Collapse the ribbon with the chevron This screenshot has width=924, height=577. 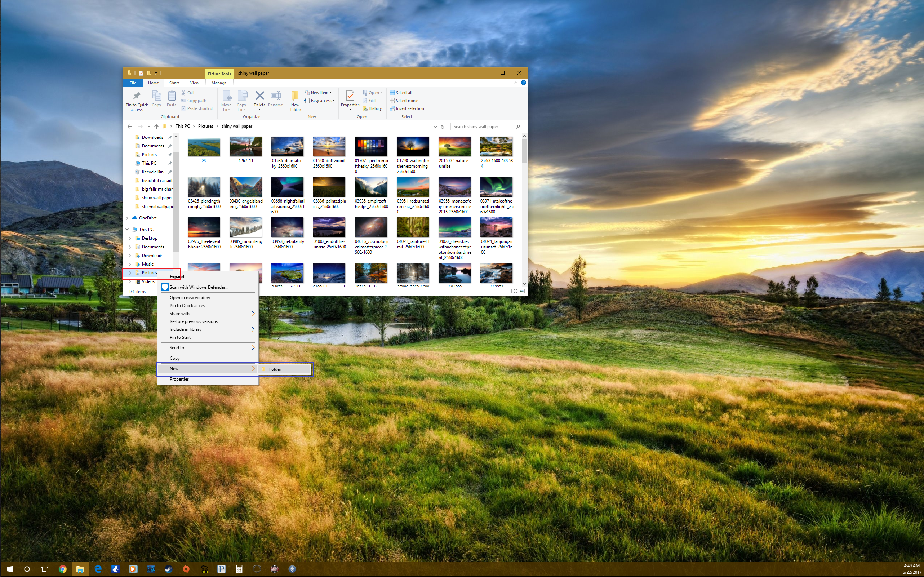tap(515, 83)
